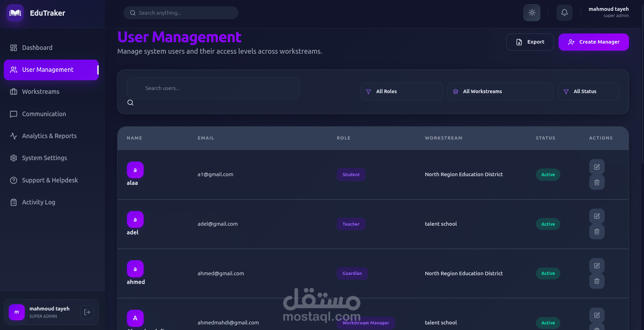Click alaa's Active status badge
The width and height of the screenshot is (644, 330).
click(x=548, y=175)
